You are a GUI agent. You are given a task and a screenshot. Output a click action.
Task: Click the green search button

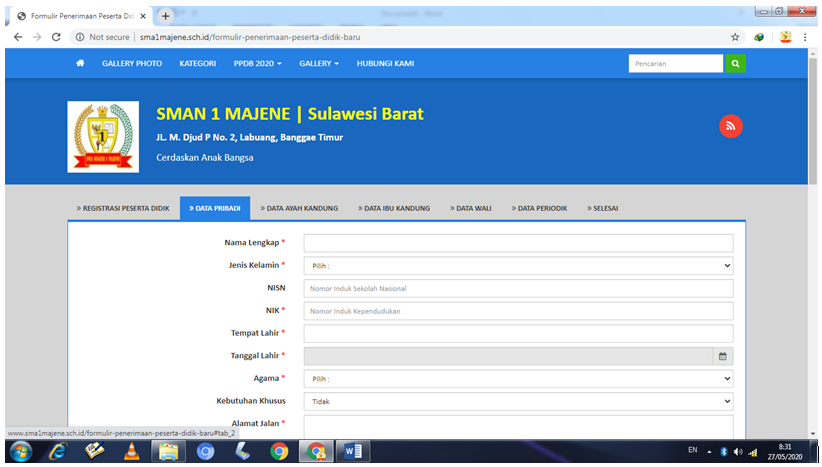point(735,63)
